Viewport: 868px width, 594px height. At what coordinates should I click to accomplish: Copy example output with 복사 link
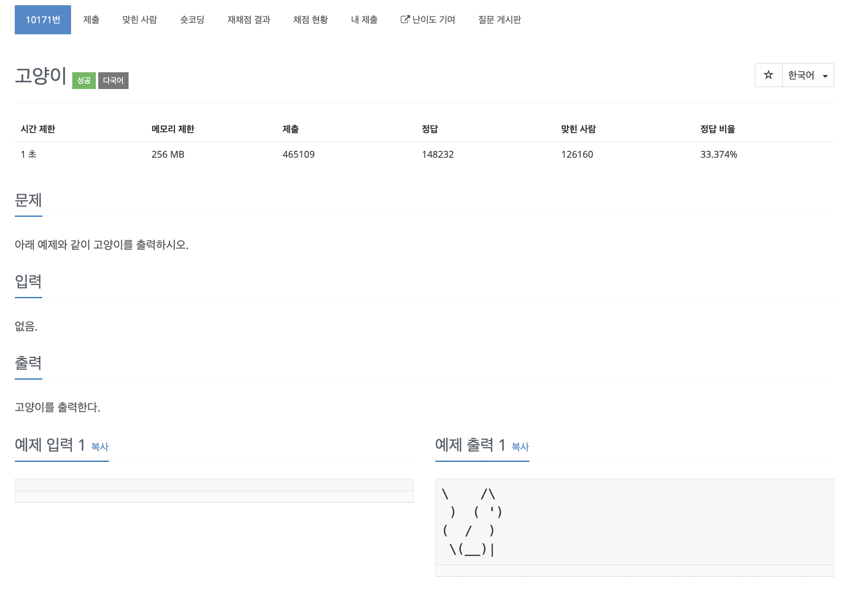tap(520, 447)
